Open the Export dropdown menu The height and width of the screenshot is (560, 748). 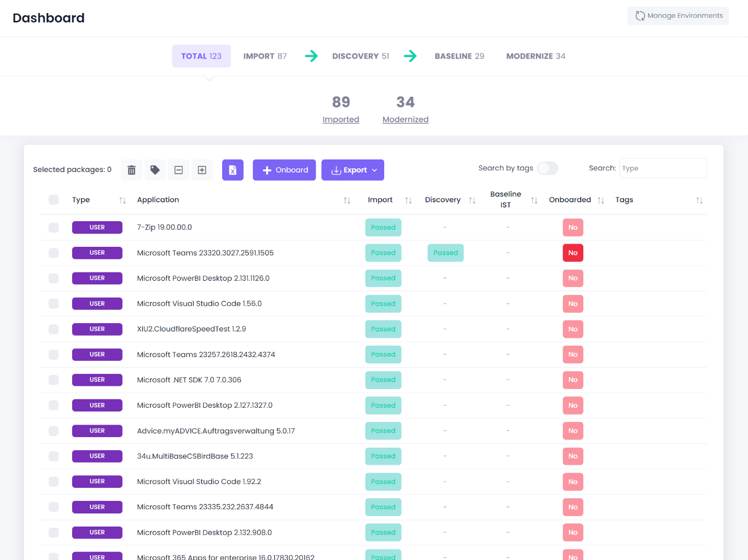click(x=353, y=170)
